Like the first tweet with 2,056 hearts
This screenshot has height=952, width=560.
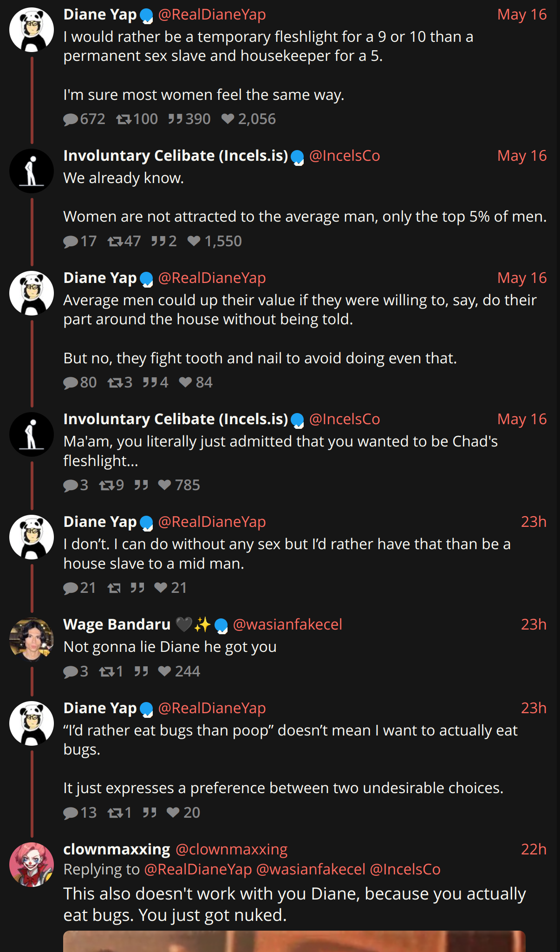[228, 119]
